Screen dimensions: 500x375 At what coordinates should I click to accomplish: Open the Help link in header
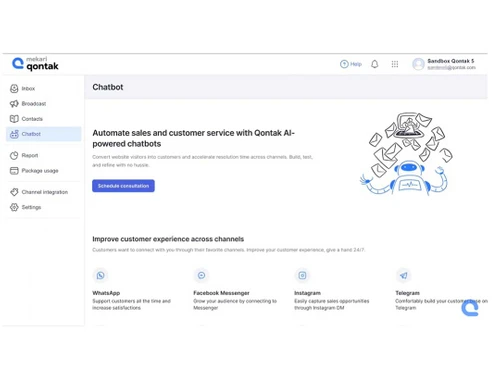351,64
